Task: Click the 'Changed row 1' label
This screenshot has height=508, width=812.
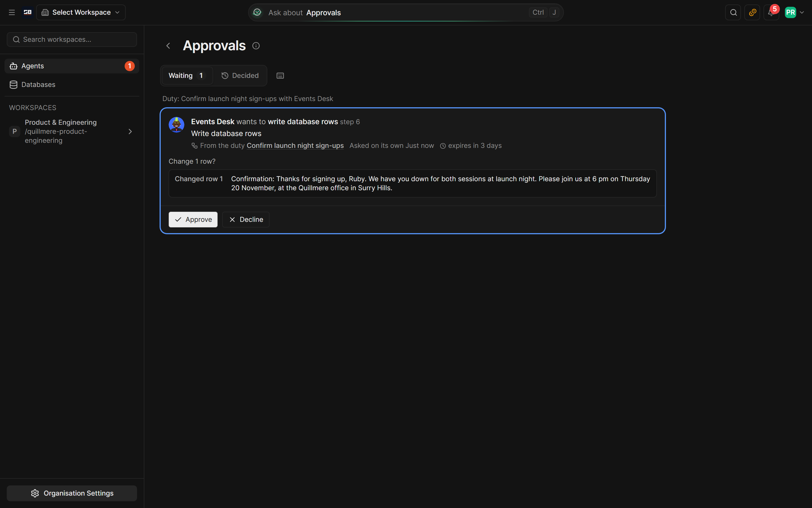Action: (199, 179)
